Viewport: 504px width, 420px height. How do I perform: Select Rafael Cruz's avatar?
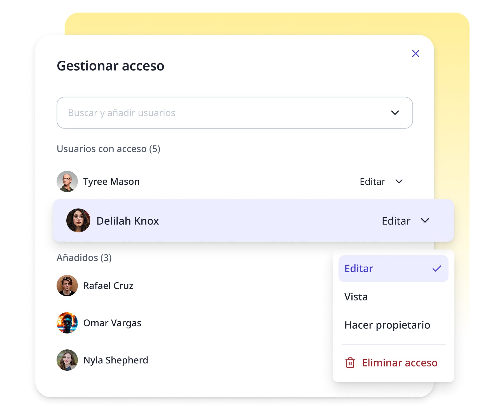click(67, 286)
